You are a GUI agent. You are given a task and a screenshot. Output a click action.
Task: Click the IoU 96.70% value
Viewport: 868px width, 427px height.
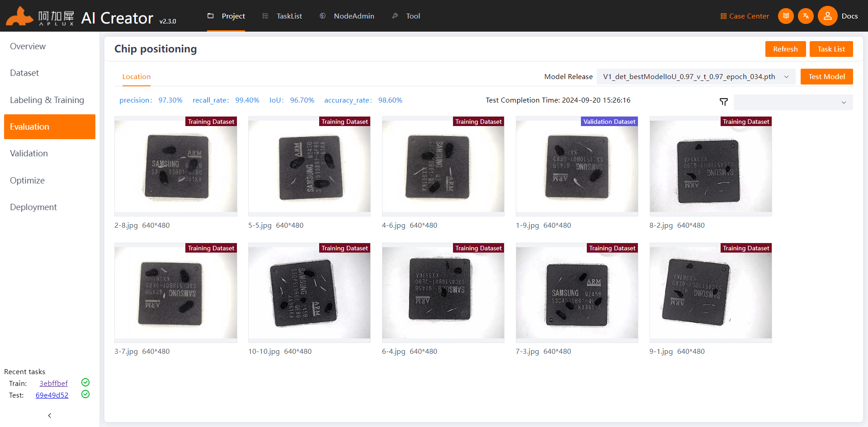click(x=302, y=100)
